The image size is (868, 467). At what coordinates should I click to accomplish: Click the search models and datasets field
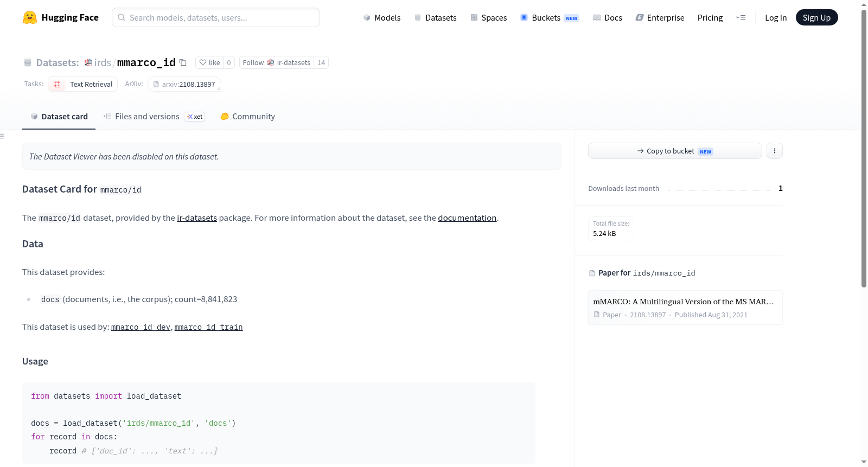(x=216, y=17)
